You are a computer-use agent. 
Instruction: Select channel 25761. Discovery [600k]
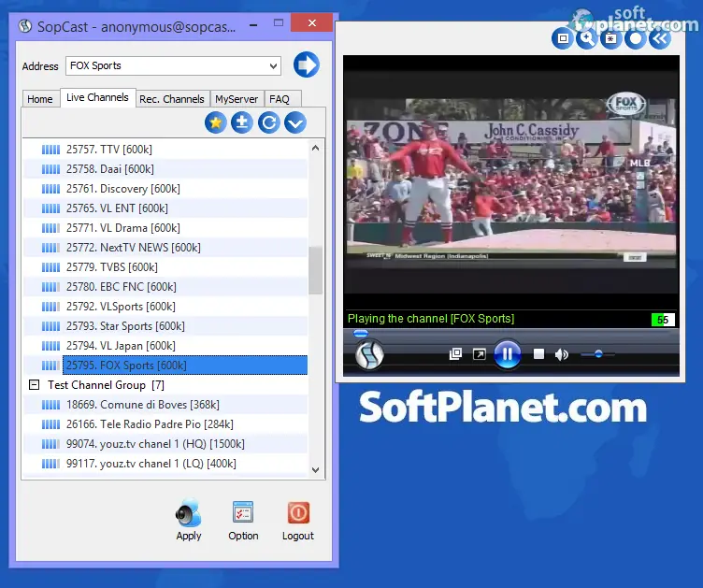(x=165, y=189)
